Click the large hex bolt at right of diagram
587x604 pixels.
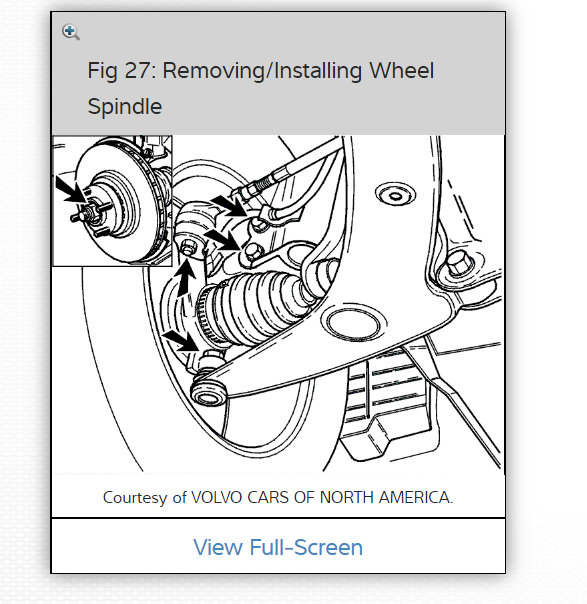point(459,264)
